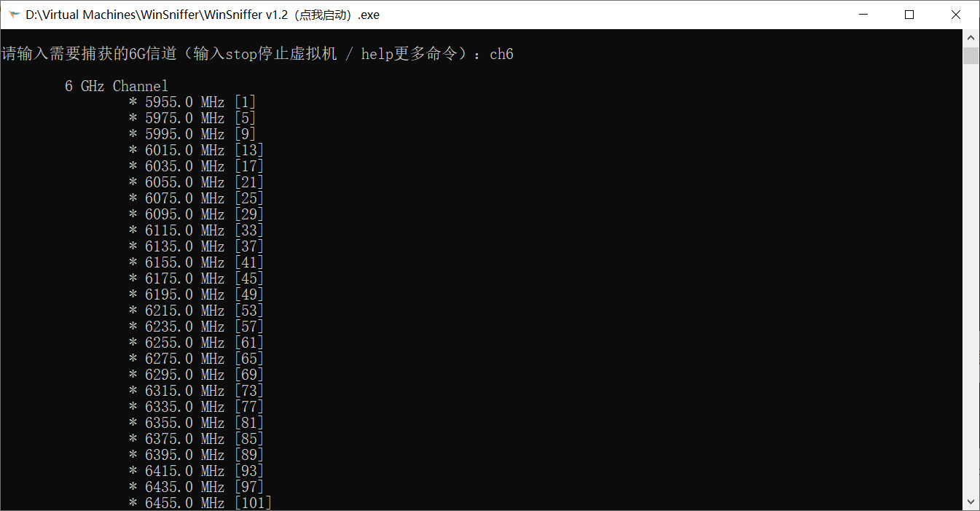The image size is (980, 511).
Task: Click the 6 GHz Channel heading line
Action: tap(117, 86)
